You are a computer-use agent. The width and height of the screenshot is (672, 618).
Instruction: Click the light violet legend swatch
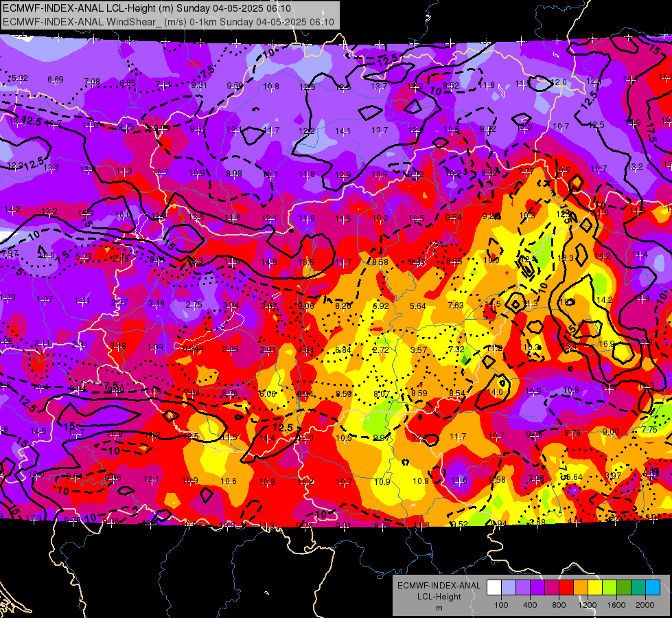(523, 588)
